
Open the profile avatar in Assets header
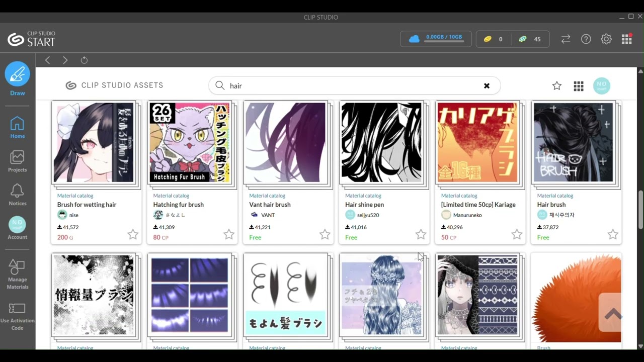[602, 86]
